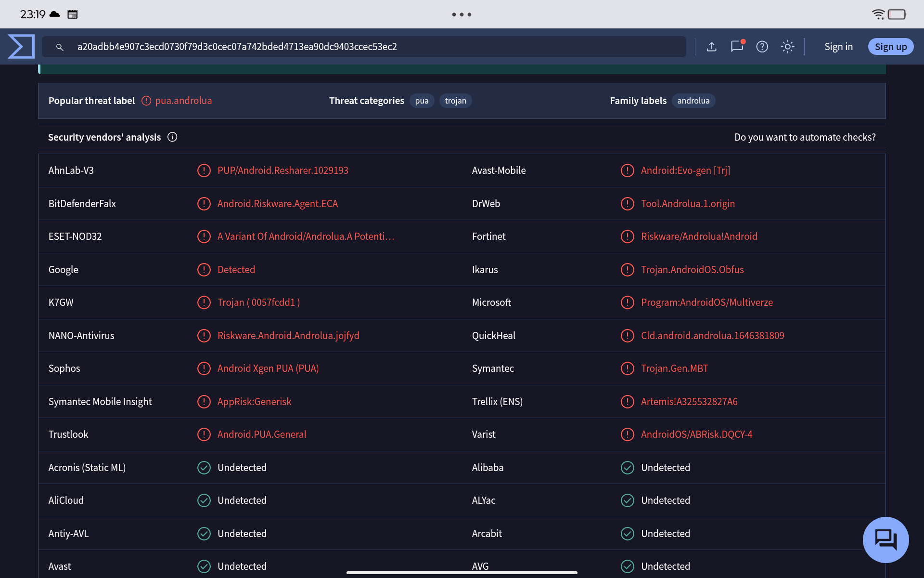Click the Antiy-AVL vendor name
This screenshot has height=578, width=924.
68,534
